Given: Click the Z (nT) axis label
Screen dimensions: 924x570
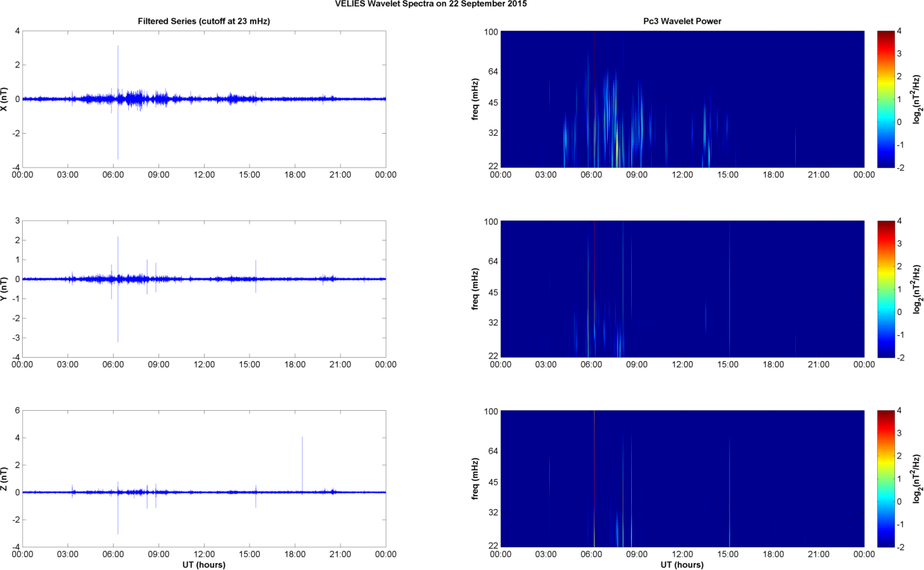Looking at the screenshot, I should (6, 478).
